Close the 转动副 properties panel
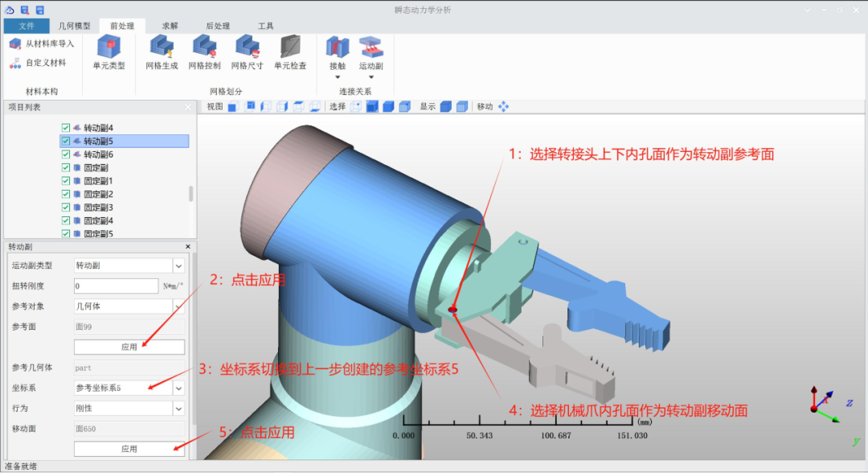868x473 pixels. pyautogui.click(x=187, y=246)
